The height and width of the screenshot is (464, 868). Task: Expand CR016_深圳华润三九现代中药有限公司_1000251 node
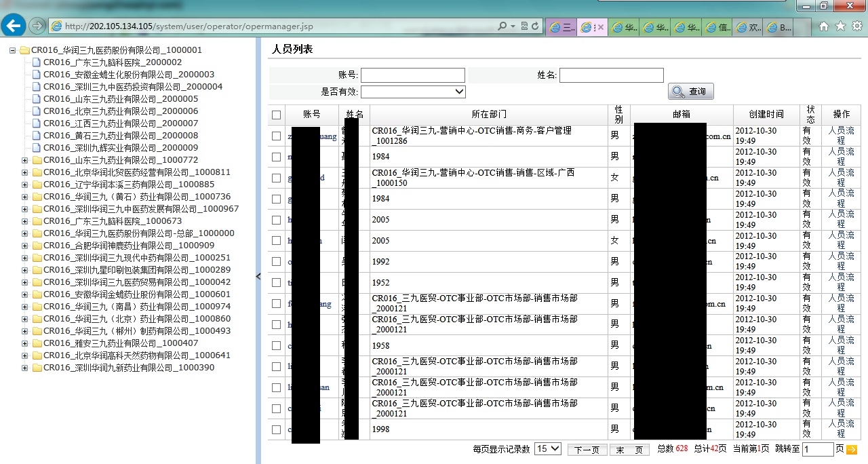coord(24,258)
